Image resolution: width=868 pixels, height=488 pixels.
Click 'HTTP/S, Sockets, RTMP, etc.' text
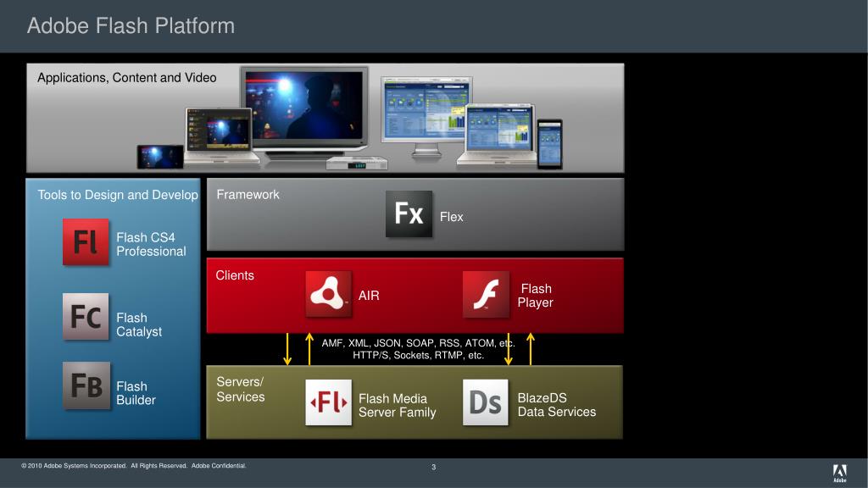pos(419,355)
